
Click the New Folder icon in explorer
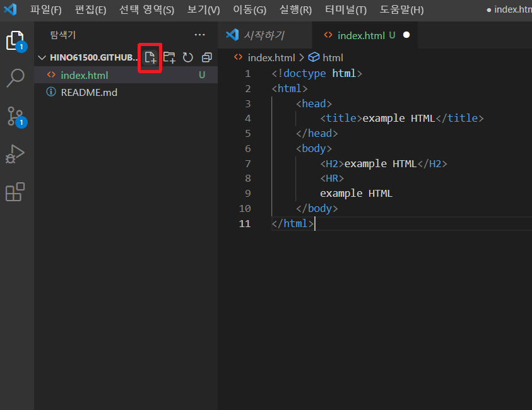169,57
